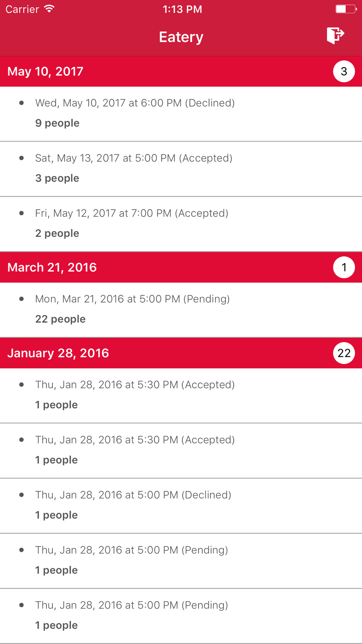The image size is (362, 644).
Task: Click the Wi-Fi status icon
Action: tap(49, 9)
